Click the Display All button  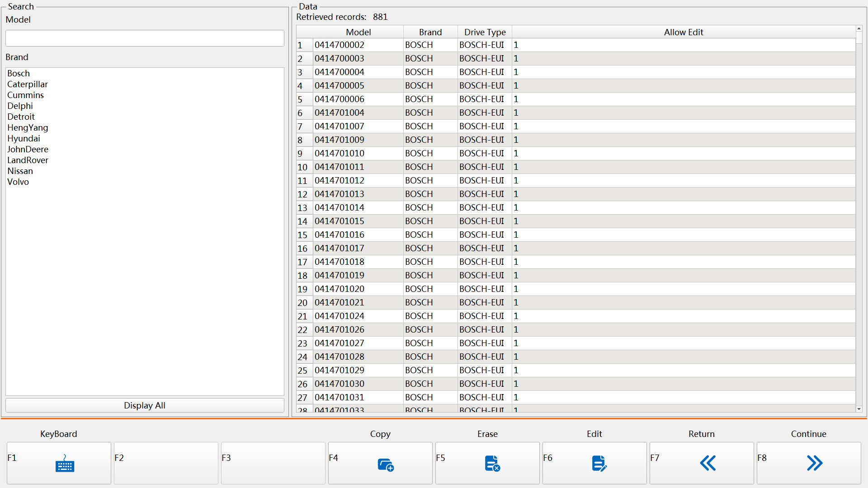pyautogui.click(x=145, y=405)
